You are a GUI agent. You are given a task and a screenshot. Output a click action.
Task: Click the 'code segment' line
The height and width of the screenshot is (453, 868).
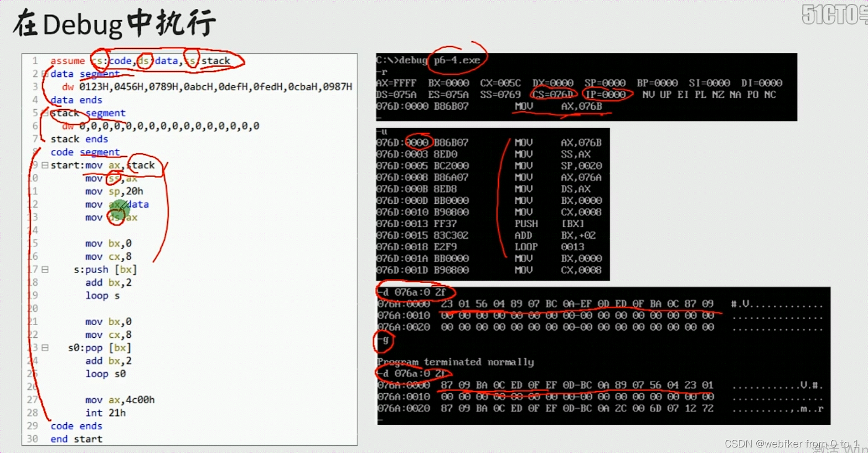85,152
